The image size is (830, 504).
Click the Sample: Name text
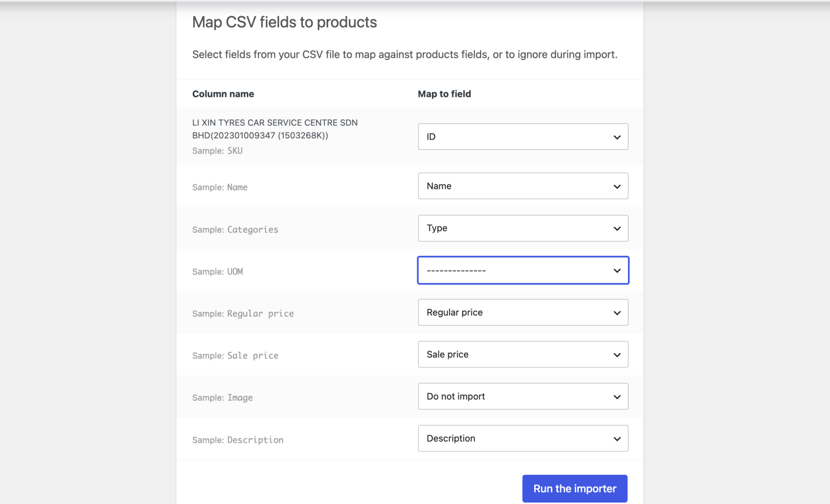click(220, 187)
